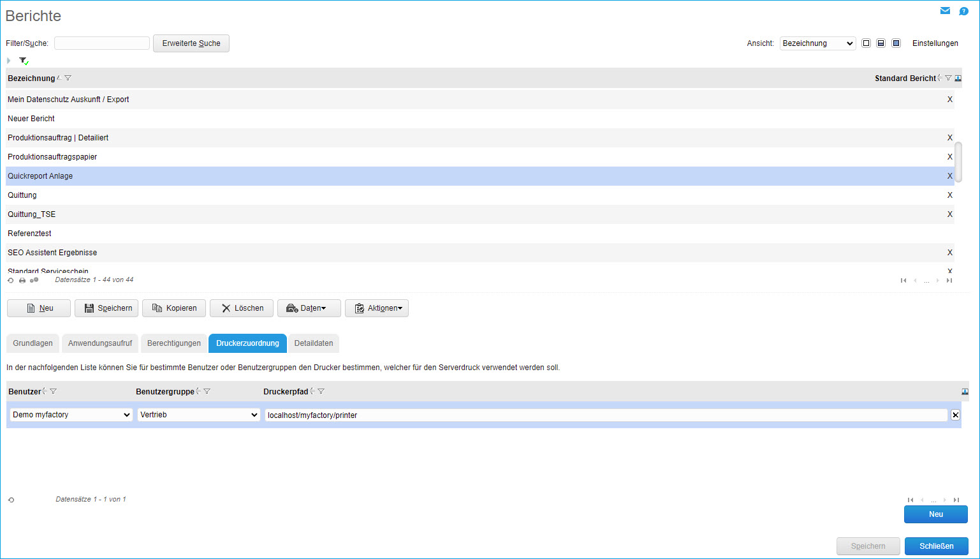The height and width of the screenshot is (559, 980).
Task: Click the report list vertical scrollbar
Action: [958, 162]
